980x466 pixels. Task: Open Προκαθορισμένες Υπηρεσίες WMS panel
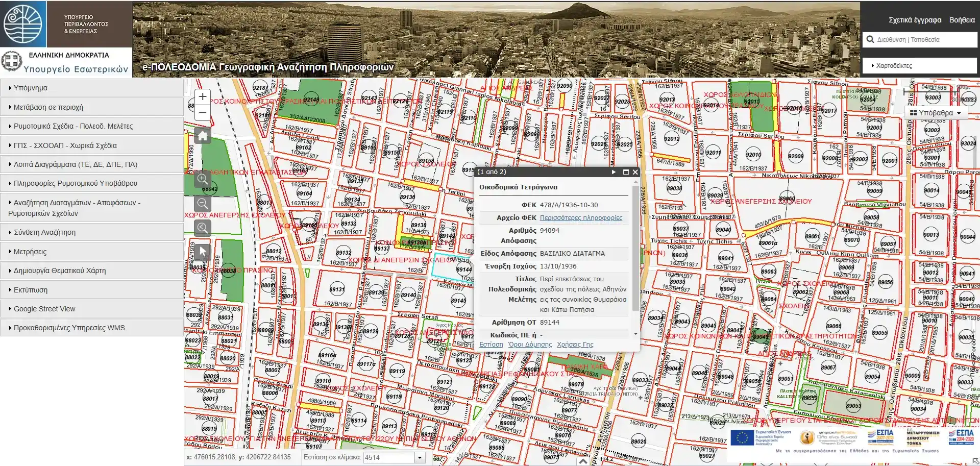click(x=92, y=328)
